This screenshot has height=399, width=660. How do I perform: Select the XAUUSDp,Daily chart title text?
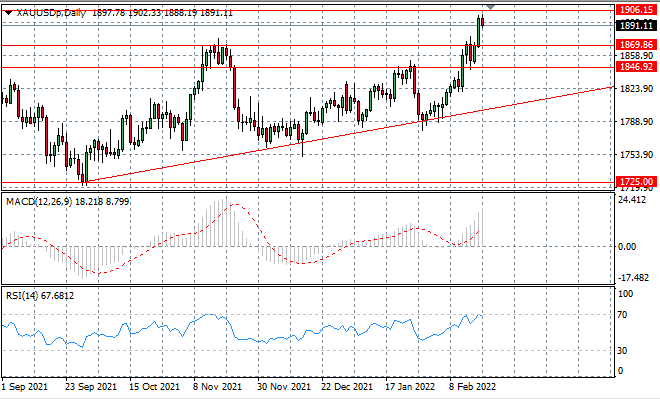tap(51, 13)
